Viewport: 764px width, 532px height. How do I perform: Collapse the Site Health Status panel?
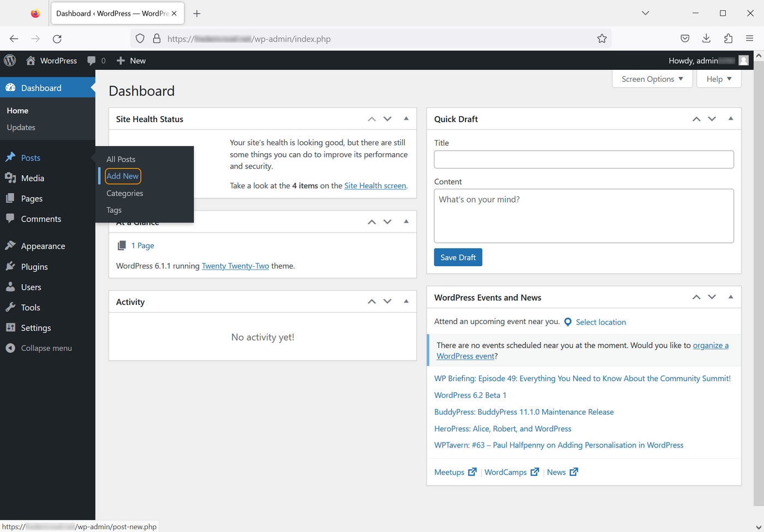(406, 118)
